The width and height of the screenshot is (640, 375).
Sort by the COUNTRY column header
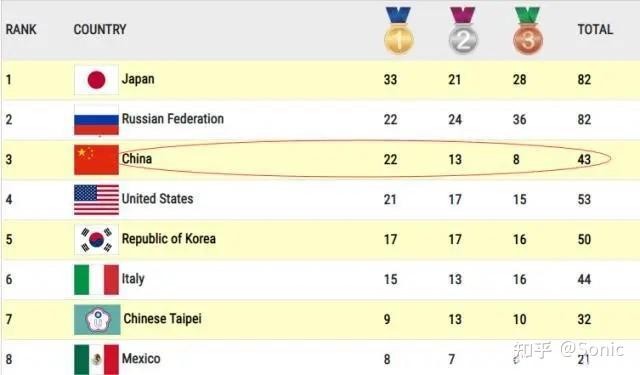coord(100,29)
